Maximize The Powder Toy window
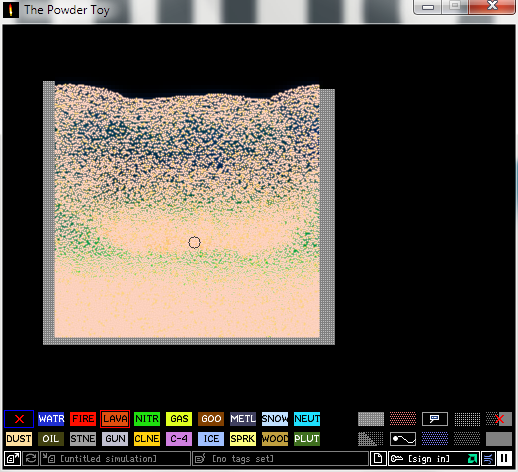This screenshot has height=472, width=518. point(455,7)
